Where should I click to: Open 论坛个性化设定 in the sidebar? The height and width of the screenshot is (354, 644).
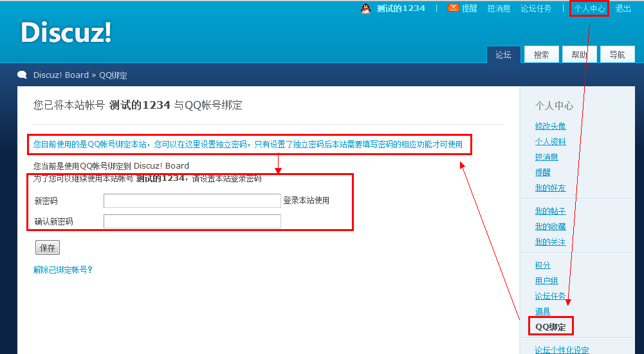click(562, 350)
